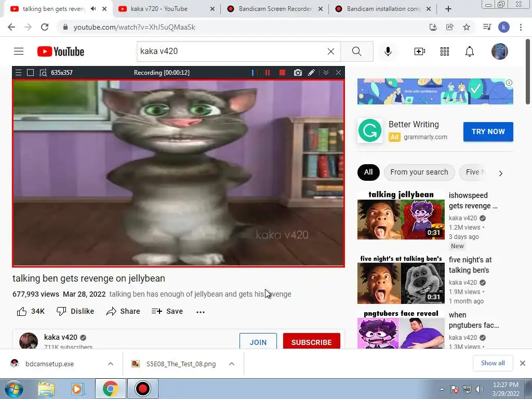Bookmark this page with the star
The height and width of the screenshot is (399, 532).
(467, 27)
